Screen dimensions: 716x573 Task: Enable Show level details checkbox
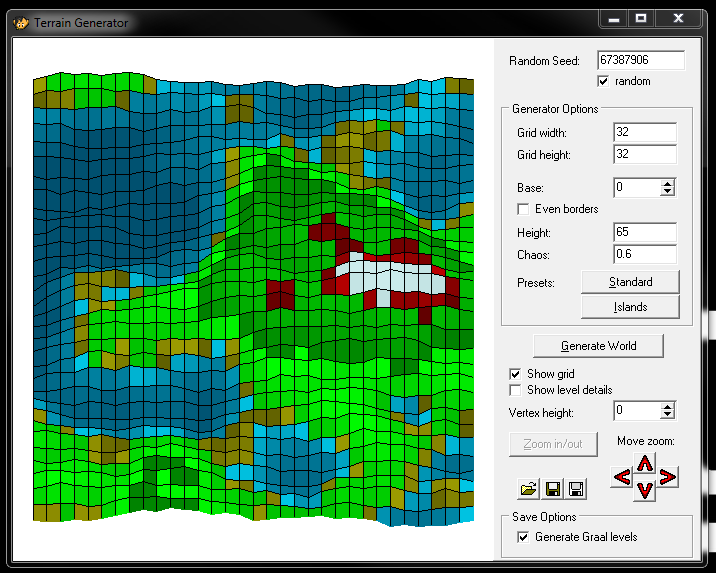[516, 390]
